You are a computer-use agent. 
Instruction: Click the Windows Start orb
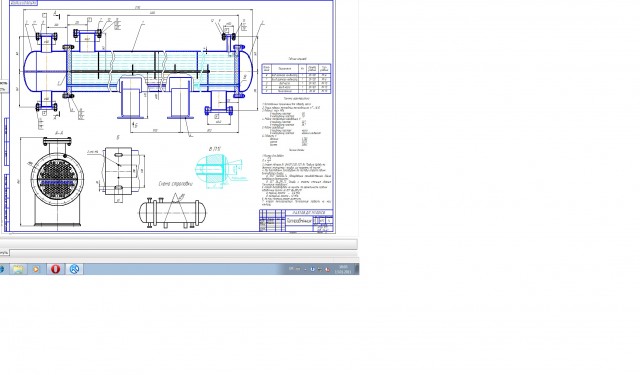(2, 269)
